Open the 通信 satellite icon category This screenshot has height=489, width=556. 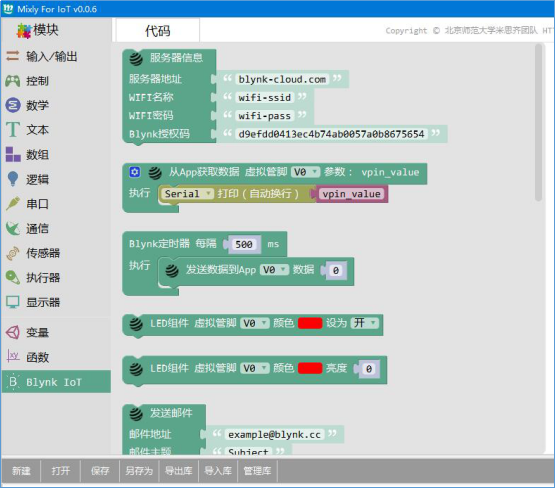click(x=13, y=228)
